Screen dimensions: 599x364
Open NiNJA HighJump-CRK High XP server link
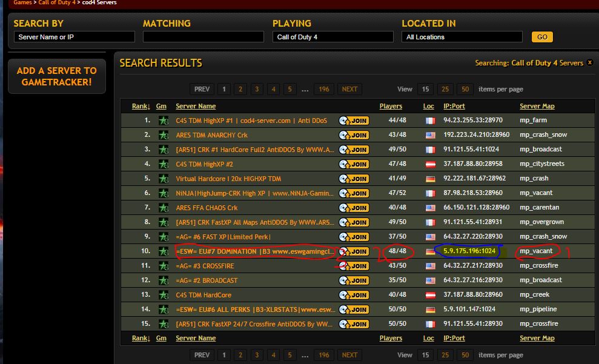[x=254, y=193]
